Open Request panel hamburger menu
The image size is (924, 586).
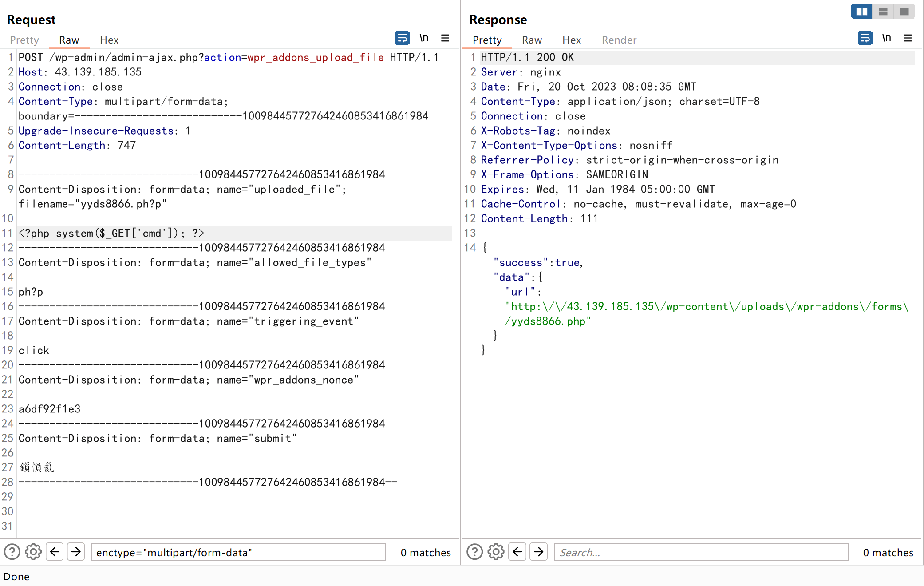[x=445, y=38]
